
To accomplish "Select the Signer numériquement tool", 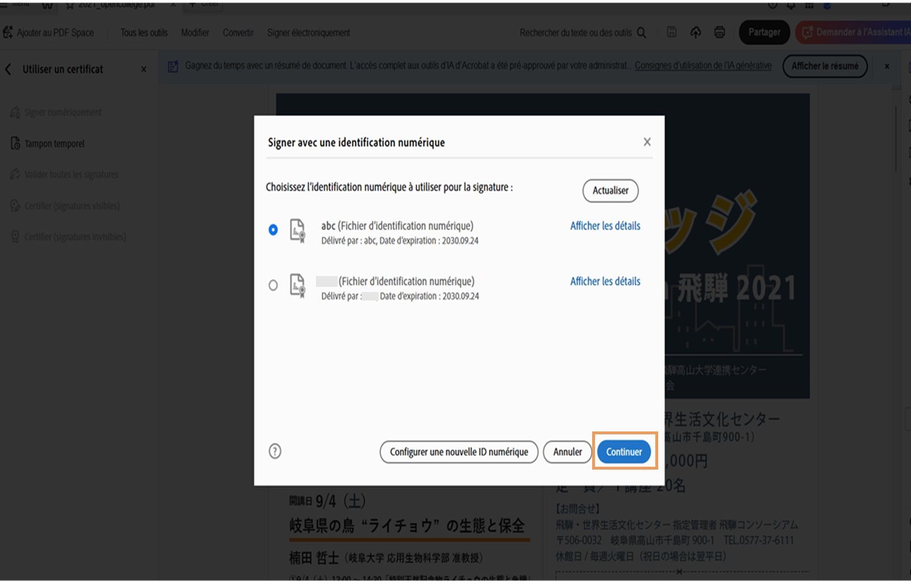I will click(x=63, y=112).
